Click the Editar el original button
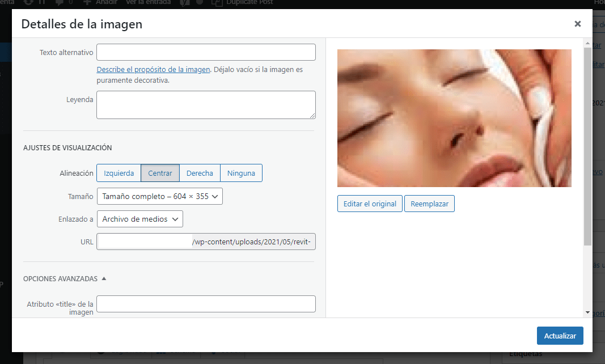The width and height of the screenshot is (605, 364). [370, 204]
